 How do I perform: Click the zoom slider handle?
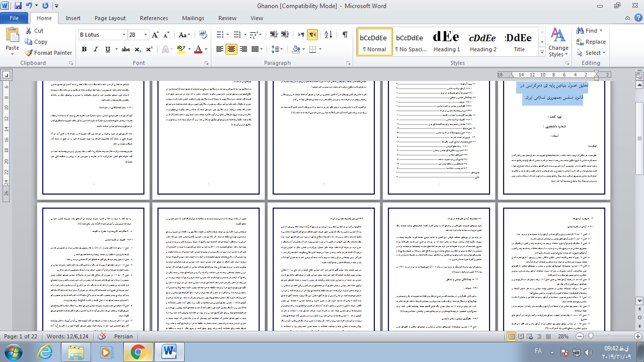point(591,336)
